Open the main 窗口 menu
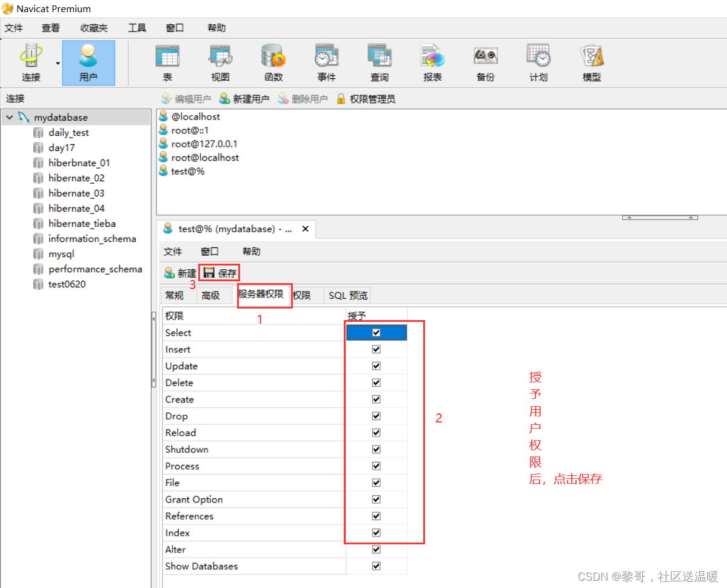 [x=175, y=28]
